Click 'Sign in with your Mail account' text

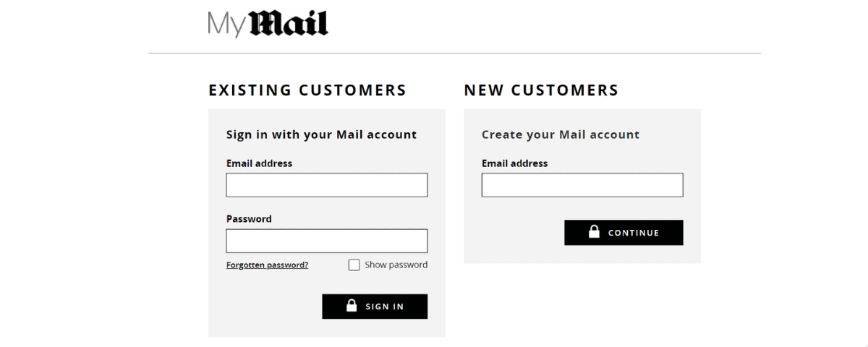[x=321, y=134]
